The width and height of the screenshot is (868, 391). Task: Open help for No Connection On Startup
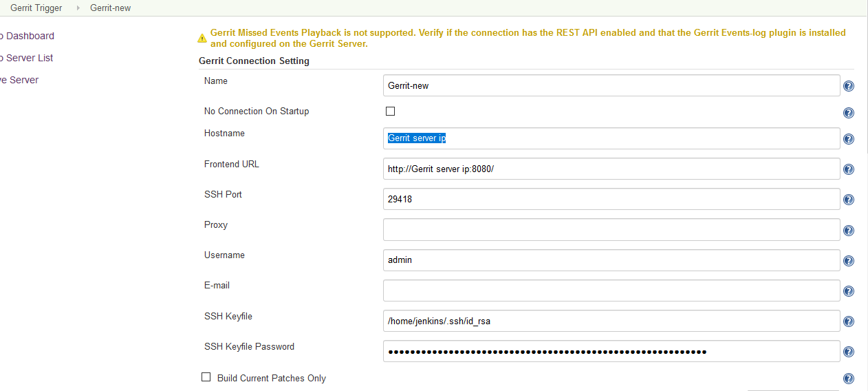(849, 113)
